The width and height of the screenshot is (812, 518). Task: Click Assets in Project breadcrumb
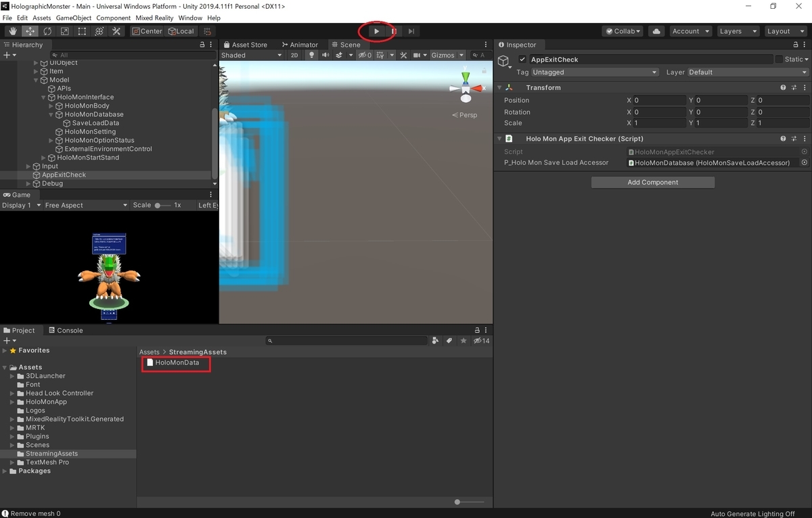click(150, 352)
